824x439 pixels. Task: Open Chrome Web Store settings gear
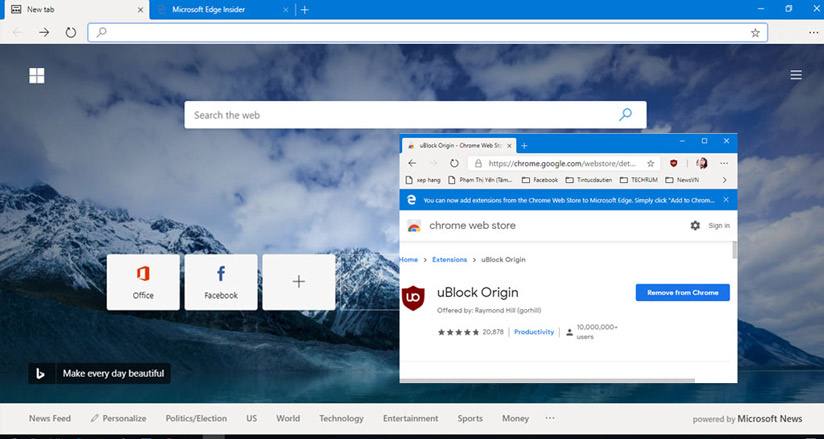click(695, 226)
